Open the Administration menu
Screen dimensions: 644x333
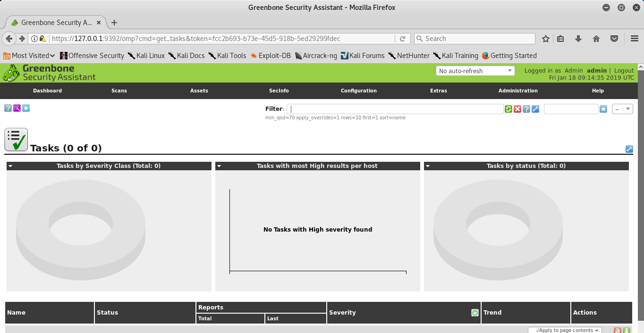[518, 91]
